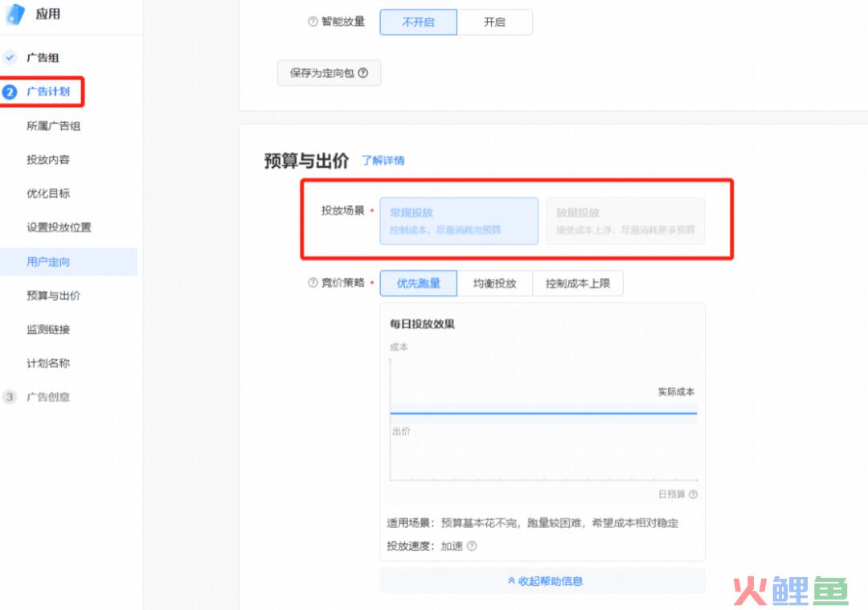Viewport: 868px width, 610px height.
Task: Go to the 广告创意 step
Action: 48,397
